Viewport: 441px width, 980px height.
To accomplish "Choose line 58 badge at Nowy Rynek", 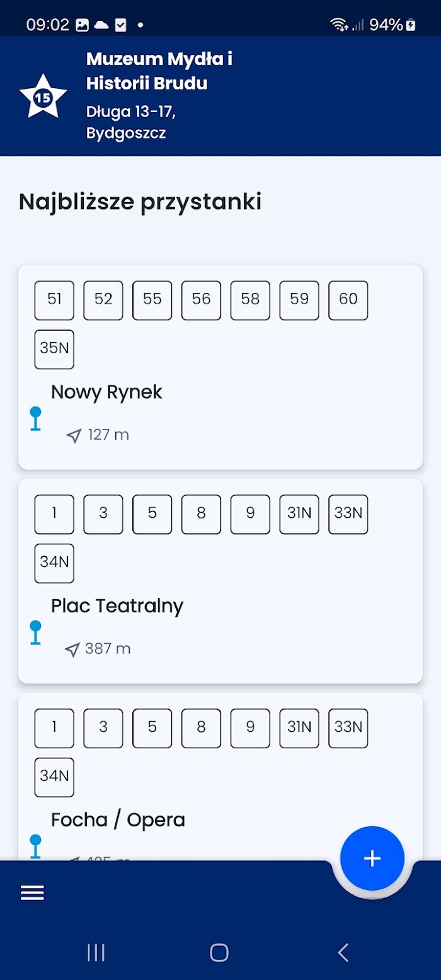I will tap(250, 300).
